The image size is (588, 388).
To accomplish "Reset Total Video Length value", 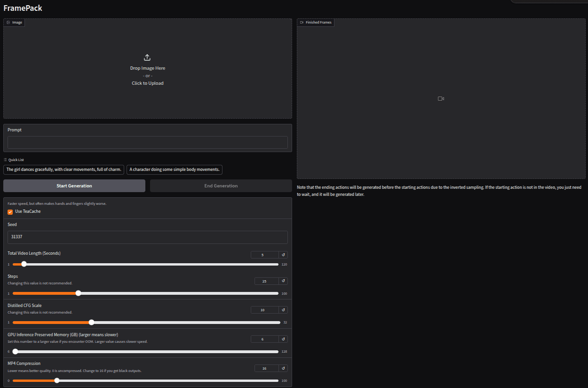I will click(283, 255).
